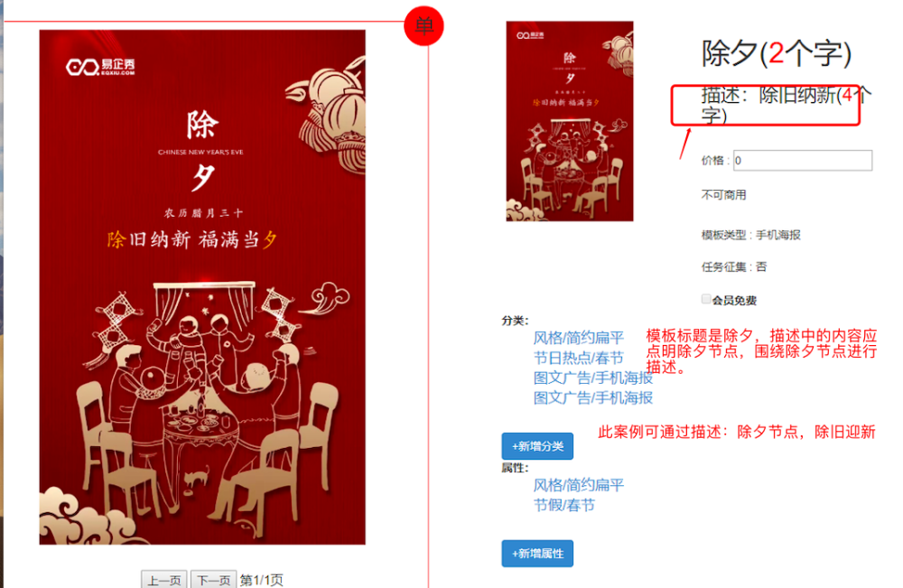This screenshot has width=903, height=588.
Task: Select the first 图文广告/手机海报 link
Action: (593, 378)
